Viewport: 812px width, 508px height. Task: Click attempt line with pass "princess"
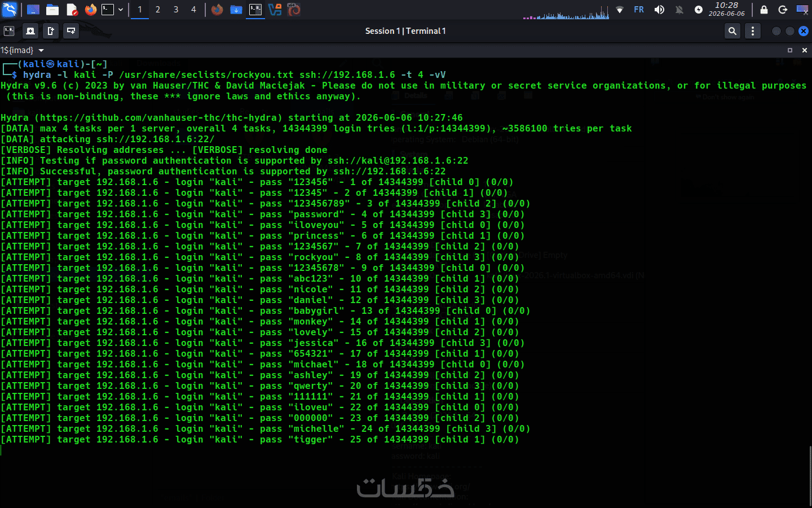263,236
